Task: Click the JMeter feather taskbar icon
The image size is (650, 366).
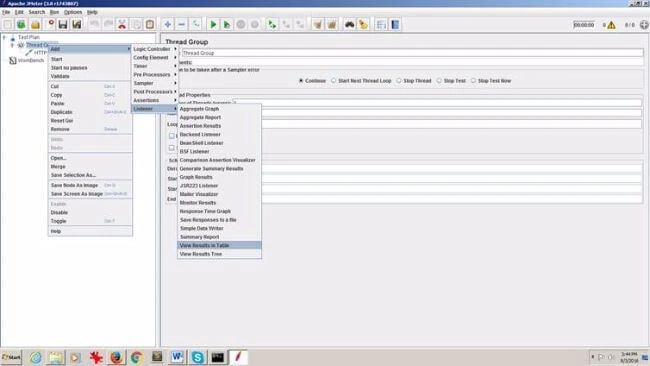Action: click(238, 357)
